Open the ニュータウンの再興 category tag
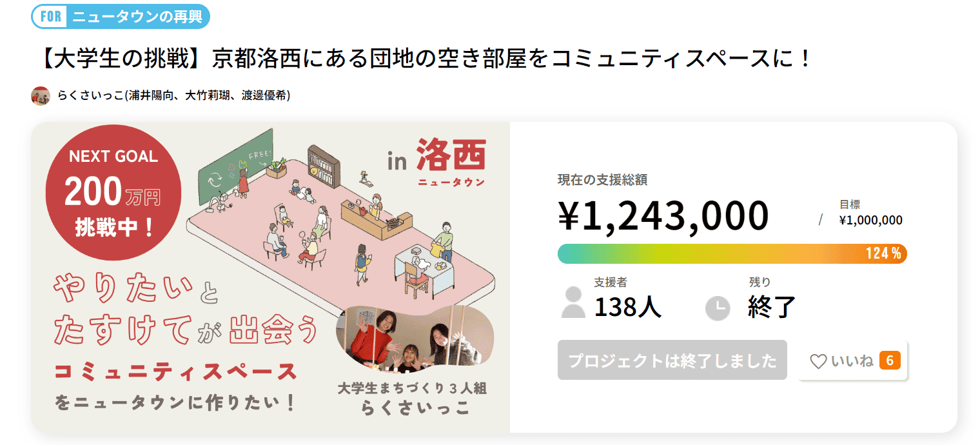 (x=137, y=17)
